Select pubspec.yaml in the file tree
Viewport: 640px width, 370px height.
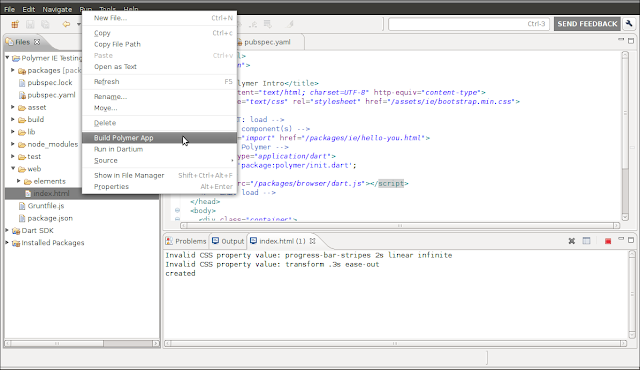click(51, 95)
